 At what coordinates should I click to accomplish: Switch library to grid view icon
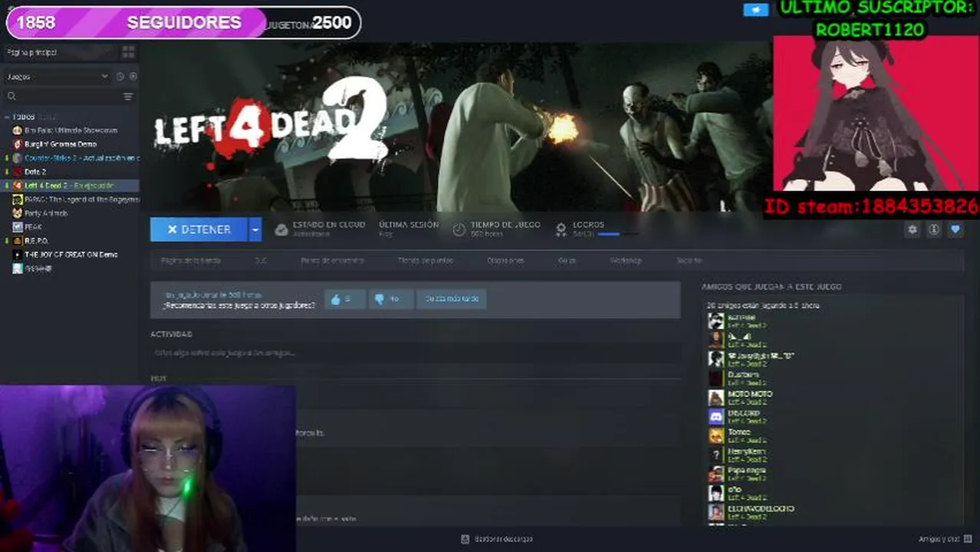point(128,52)
